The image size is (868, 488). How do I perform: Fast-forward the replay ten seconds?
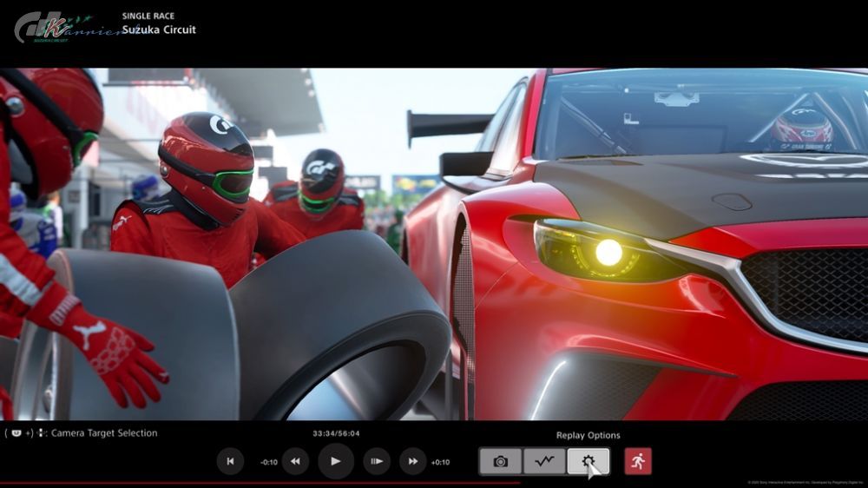coord(413,461)
